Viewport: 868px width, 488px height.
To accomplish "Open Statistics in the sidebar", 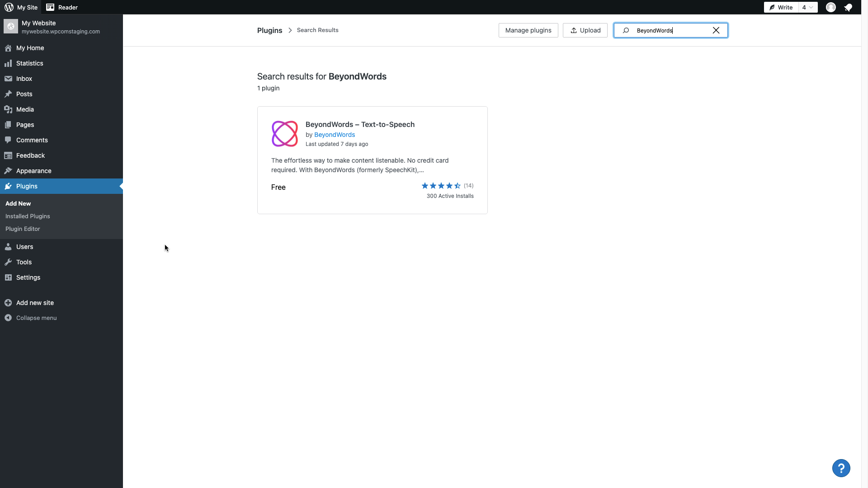I will click(x=30, y=63).
